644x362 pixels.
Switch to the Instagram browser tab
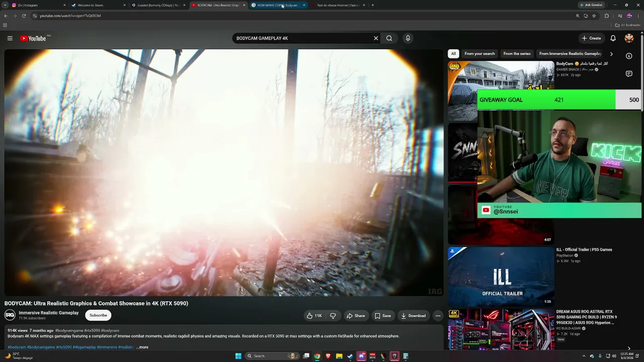(38, 5)
